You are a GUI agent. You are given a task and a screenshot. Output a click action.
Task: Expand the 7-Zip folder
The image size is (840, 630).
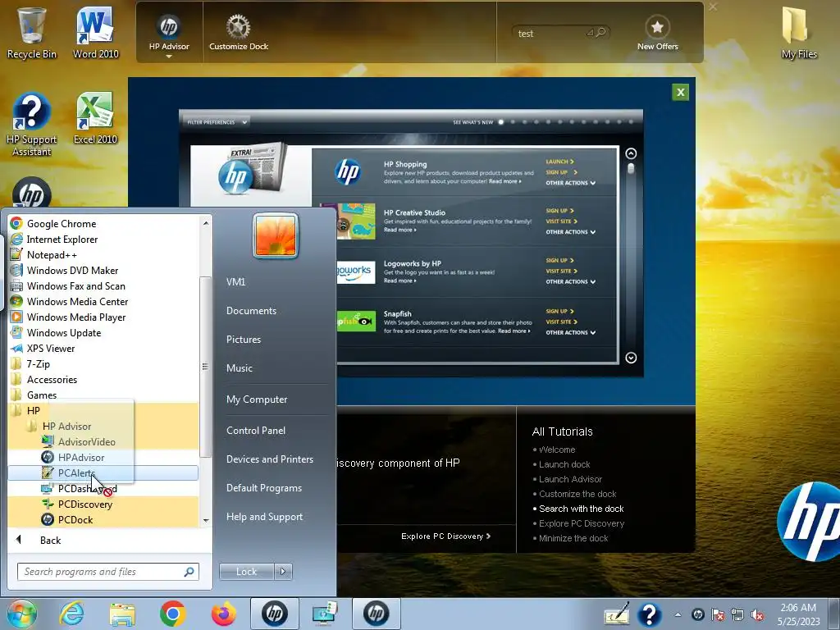[x=103, y=363]
